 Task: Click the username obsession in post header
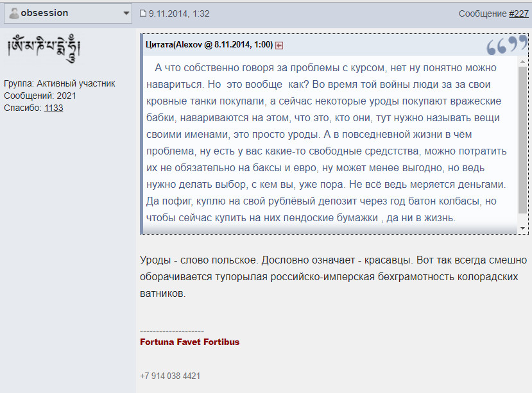pyautogui.click(x=44, y=13)
